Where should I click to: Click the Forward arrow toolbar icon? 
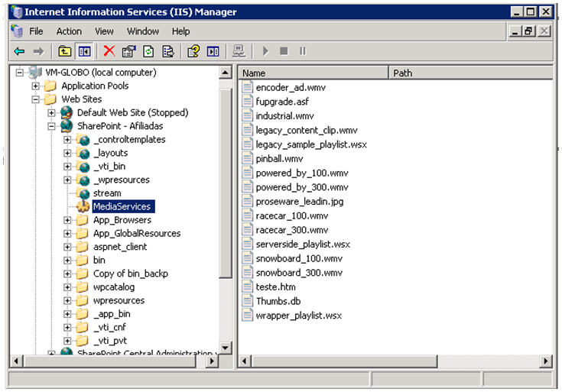38,52
